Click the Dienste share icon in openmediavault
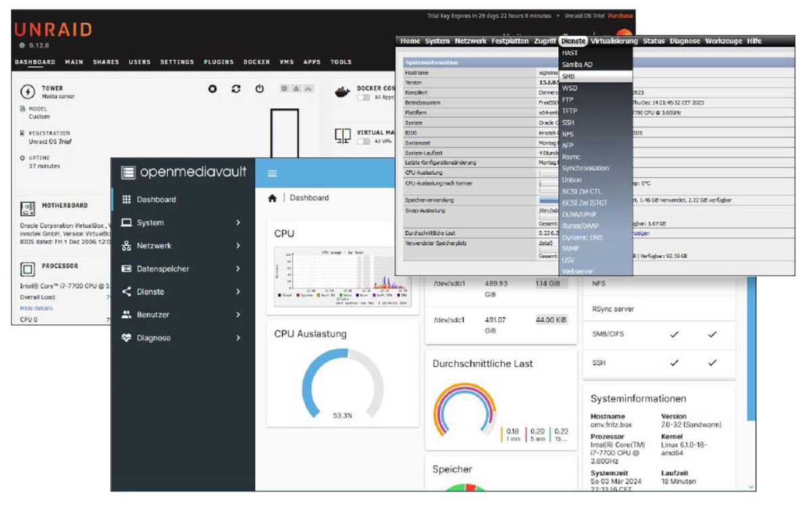This screenshot has height=507, width=812. point(127,292)
